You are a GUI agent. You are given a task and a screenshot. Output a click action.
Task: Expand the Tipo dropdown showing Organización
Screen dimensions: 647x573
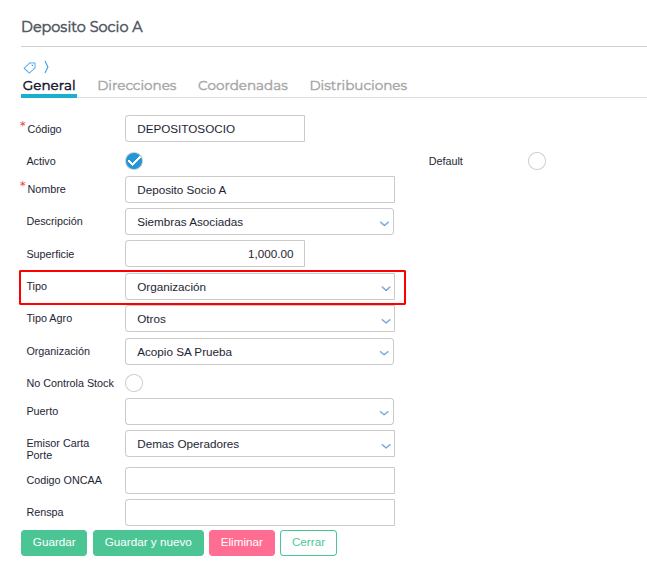[x=259, y=287]
